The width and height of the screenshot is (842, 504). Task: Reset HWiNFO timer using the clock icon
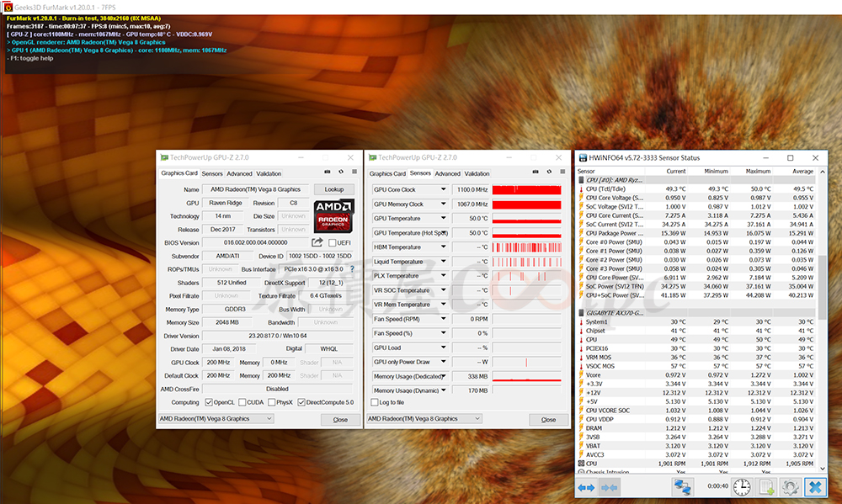pos(742,487)
